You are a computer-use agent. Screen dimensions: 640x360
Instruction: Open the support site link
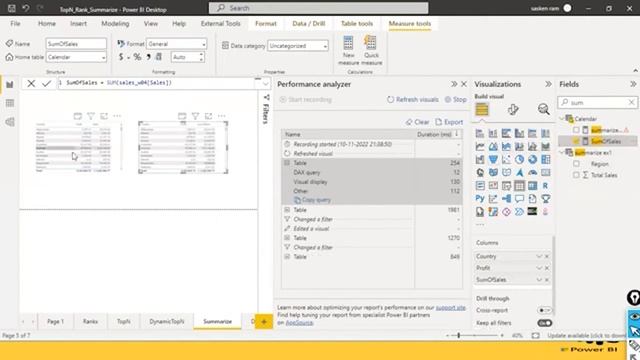coord(451,308)
